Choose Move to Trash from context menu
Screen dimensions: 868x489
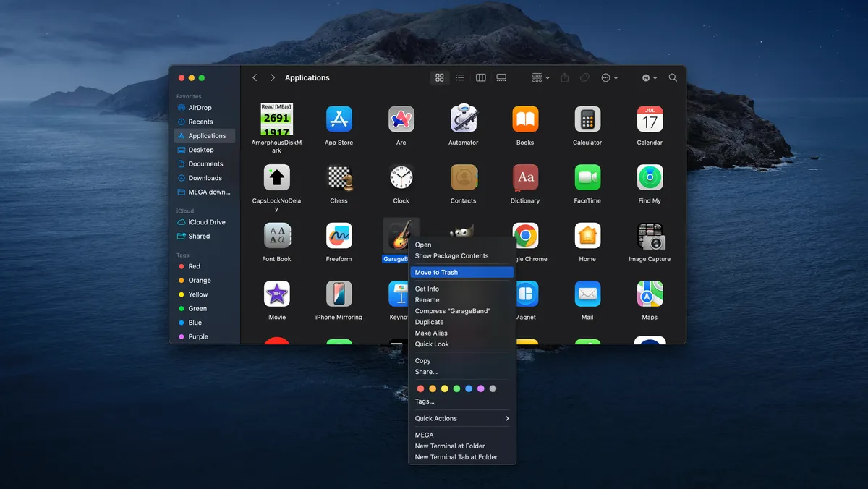pyautogui.click(x=461, y=273)
